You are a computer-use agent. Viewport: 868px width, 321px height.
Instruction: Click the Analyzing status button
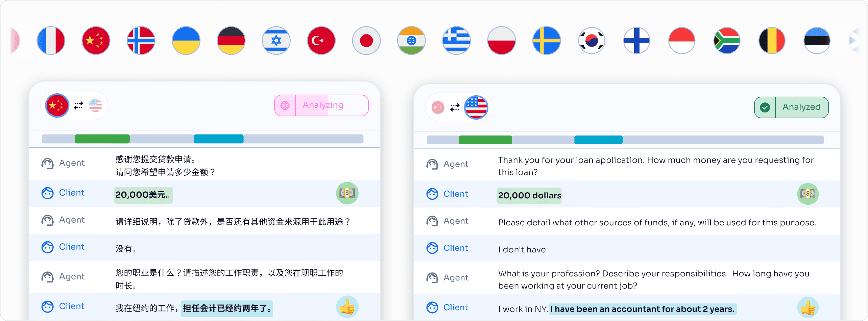coord(321,105)
